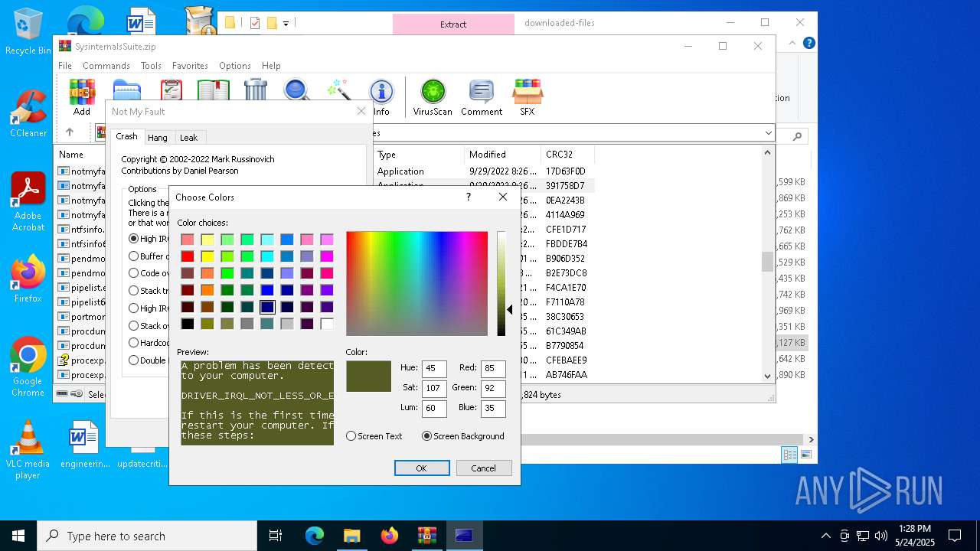Open CCleaner desktop shortcut

pos(28,113)
